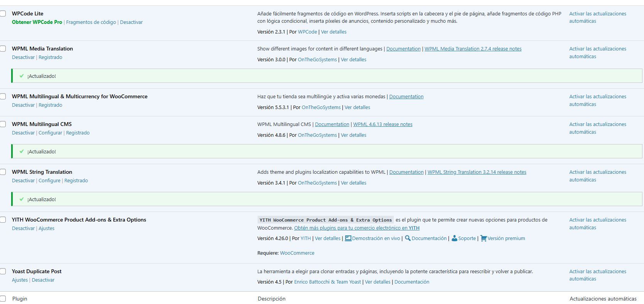
Task: Tick the Yoast Duplicate Post checkbox
Action: click(3, 272)
